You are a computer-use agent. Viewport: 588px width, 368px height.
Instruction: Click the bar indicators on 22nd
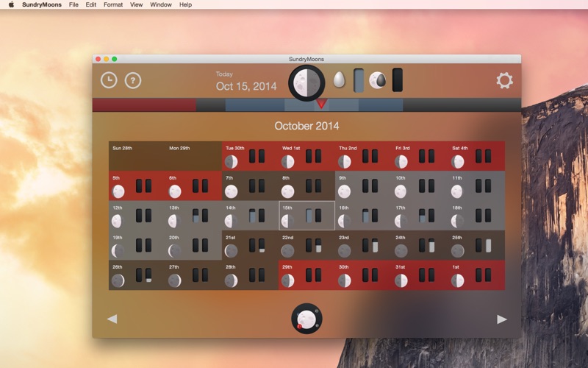click(314, 245)
